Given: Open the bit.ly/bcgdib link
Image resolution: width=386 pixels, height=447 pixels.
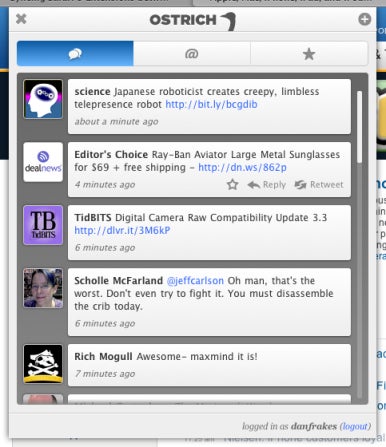Looking at the screenshot, I should (211, 104).
